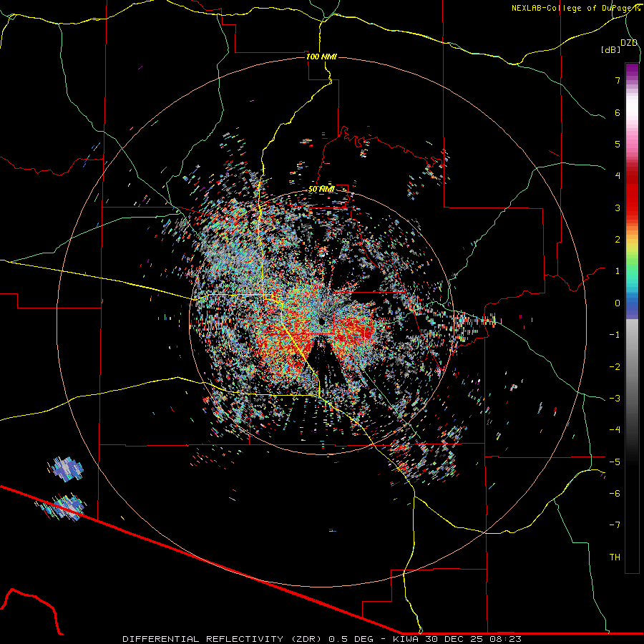Click the KIWA radar site center dot

(x=321, y=321)
